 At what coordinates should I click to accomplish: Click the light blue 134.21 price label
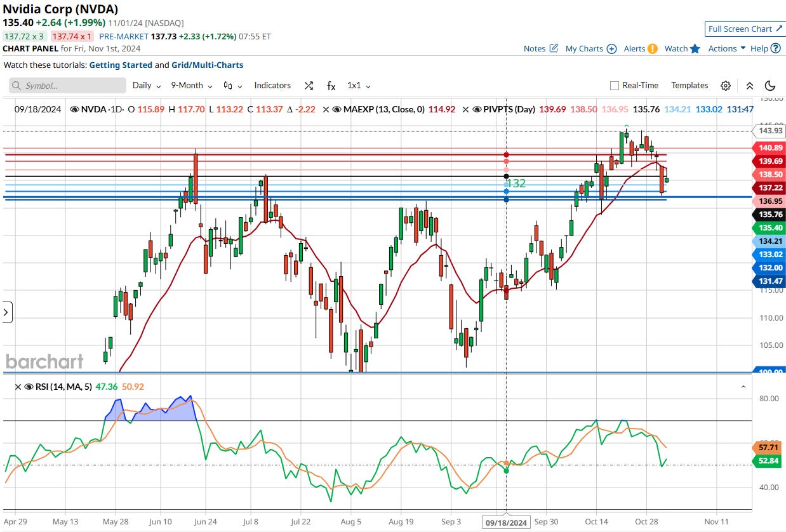coord(769,241)
